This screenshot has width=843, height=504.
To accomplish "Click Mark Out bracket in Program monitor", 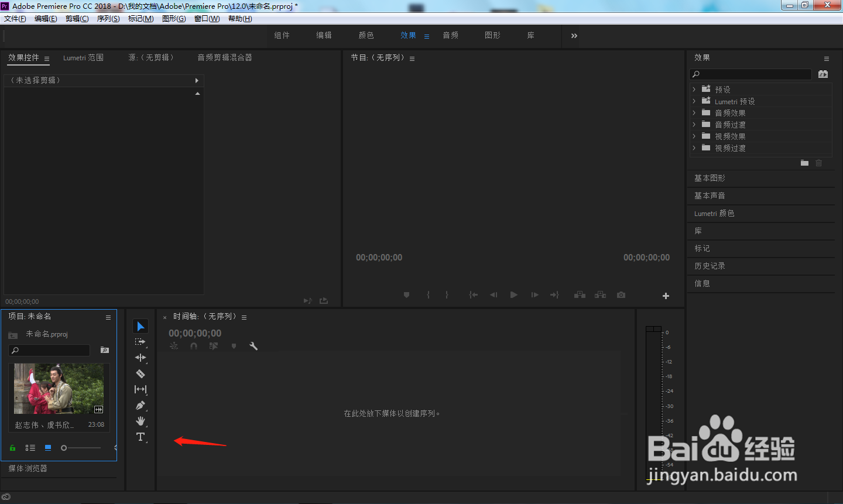I will pyautogui.click(x=447, y=295).
